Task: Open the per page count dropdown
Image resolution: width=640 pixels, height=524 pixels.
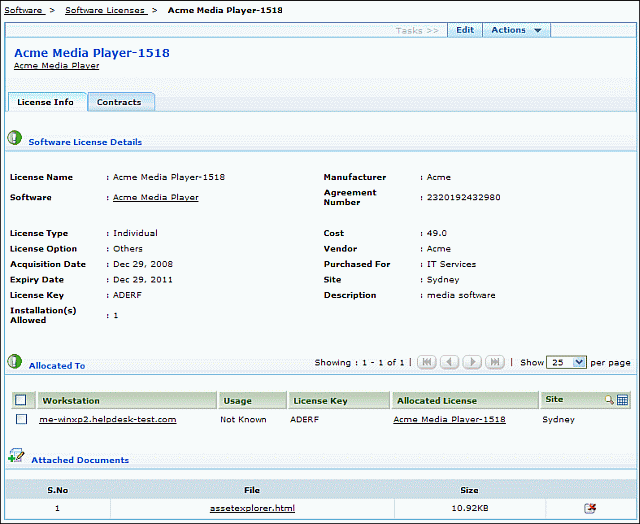Action: click(566, 362)
